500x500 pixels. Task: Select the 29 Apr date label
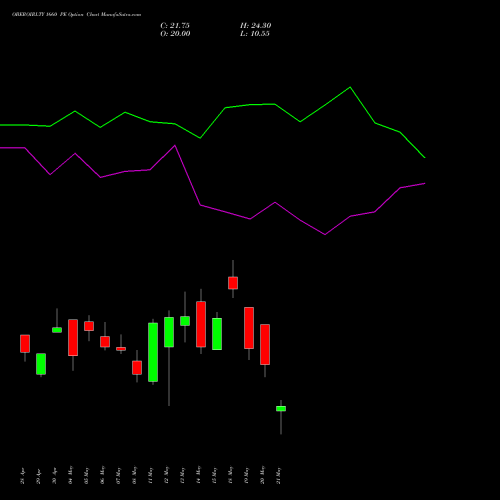38,476
